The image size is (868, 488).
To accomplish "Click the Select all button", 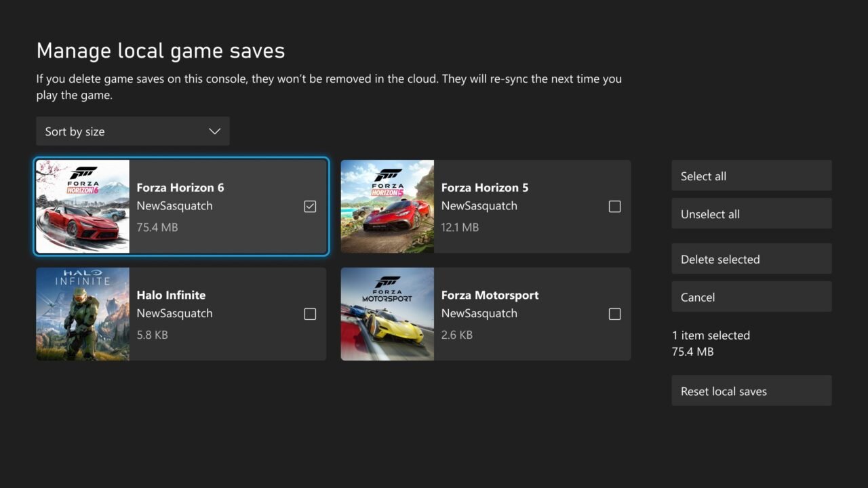I will point(751,176).
